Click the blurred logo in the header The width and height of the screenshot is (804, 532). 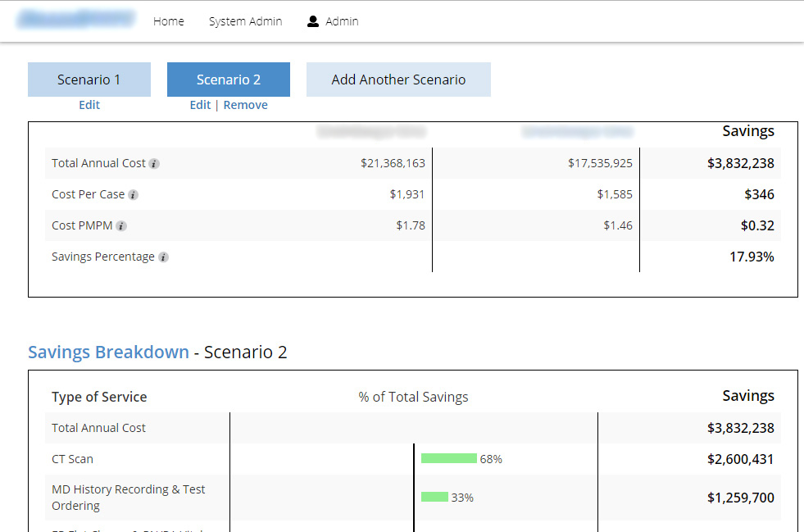(76, 20)
